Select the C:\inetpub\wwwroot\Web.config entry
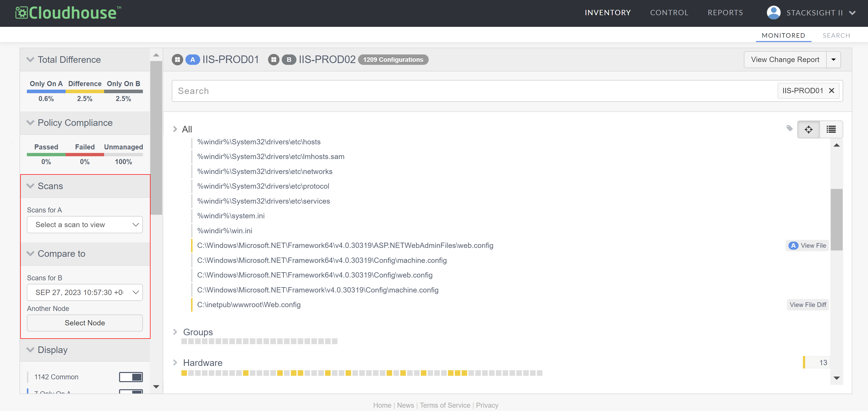The height and width of the screenshot is (411, 868). click(x=249, y=305)
